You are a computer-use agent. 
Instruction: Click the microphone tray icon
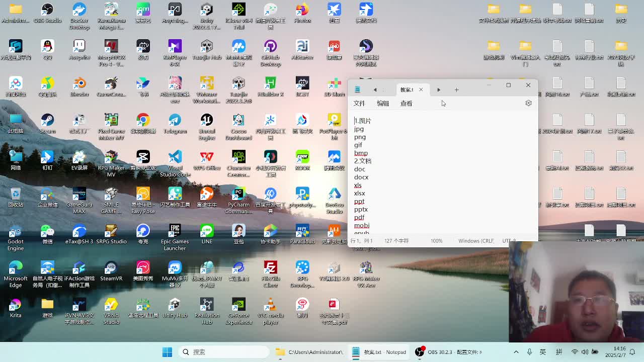tap(529, 352)
